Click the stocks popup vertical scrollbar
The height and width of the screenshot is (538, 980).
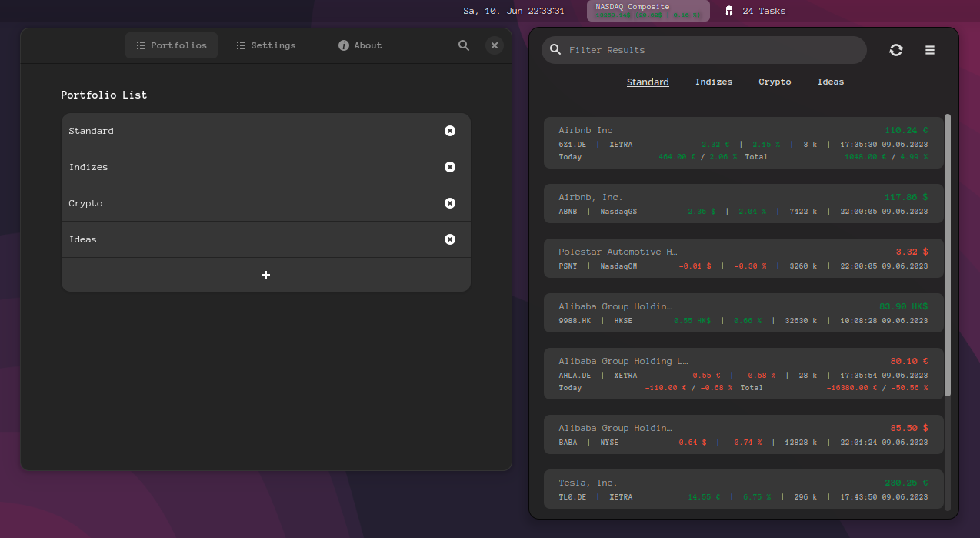click(948, 255)
